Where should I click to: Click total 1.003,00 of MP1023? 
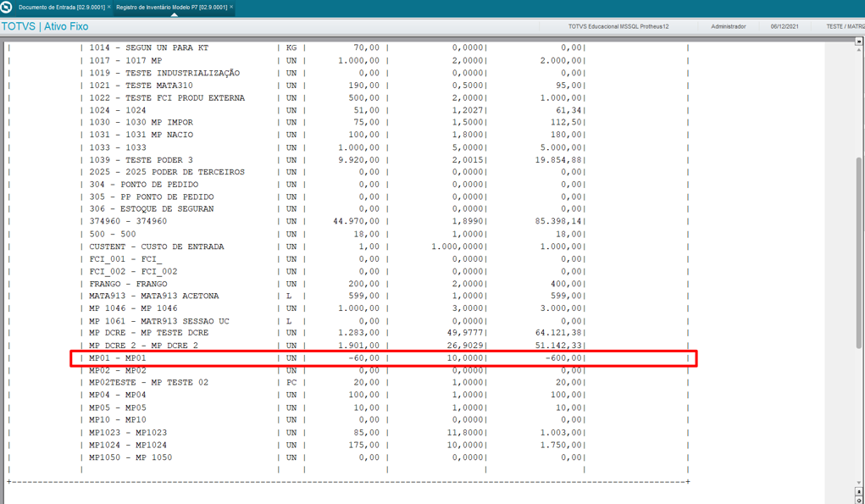tap(561, 433)
